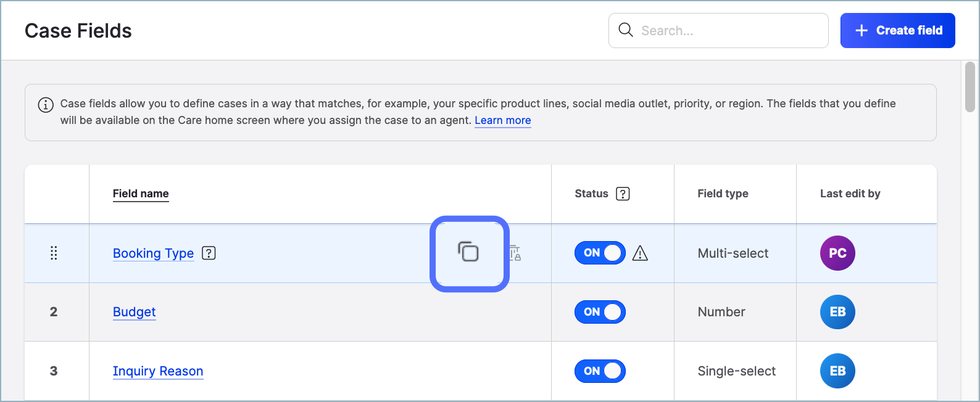Click the duplicate icon for Booking Type
Viewport: 980px width, 402px height.
pos(468,252)
